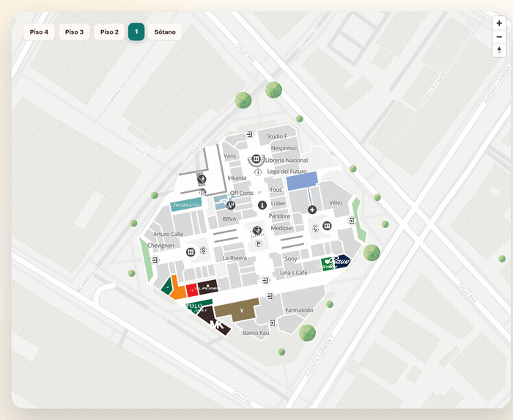Click the first-aid plus icon near Vélez
513x420 pixels.
[x=312, y=210]
